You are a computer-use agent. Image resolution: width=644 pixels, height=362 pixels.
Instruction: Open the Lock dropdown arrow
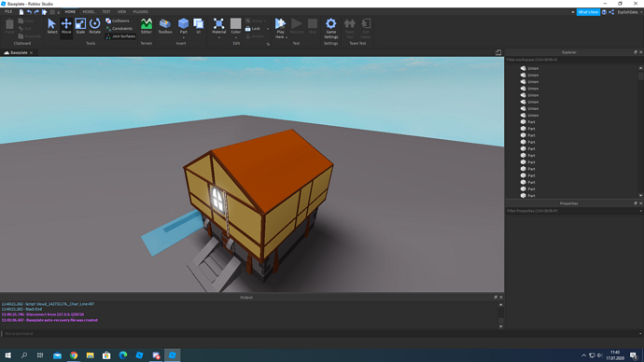(x=268, y=29)
